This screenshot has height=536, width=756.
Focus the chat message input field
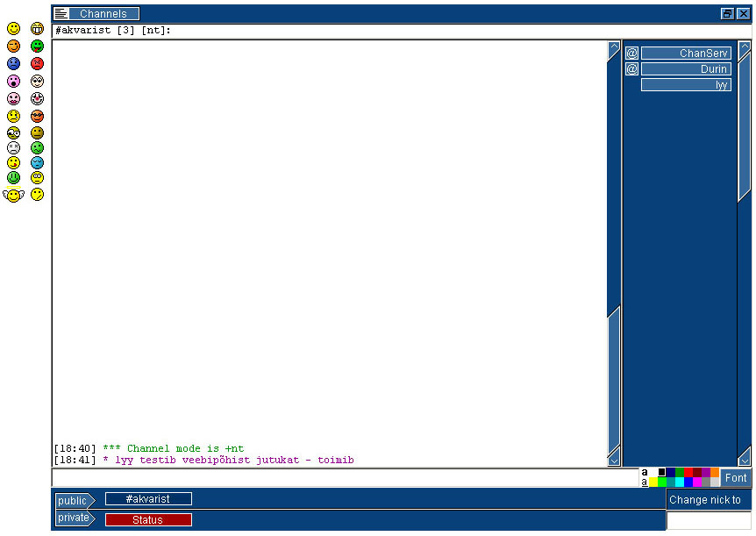346,477
